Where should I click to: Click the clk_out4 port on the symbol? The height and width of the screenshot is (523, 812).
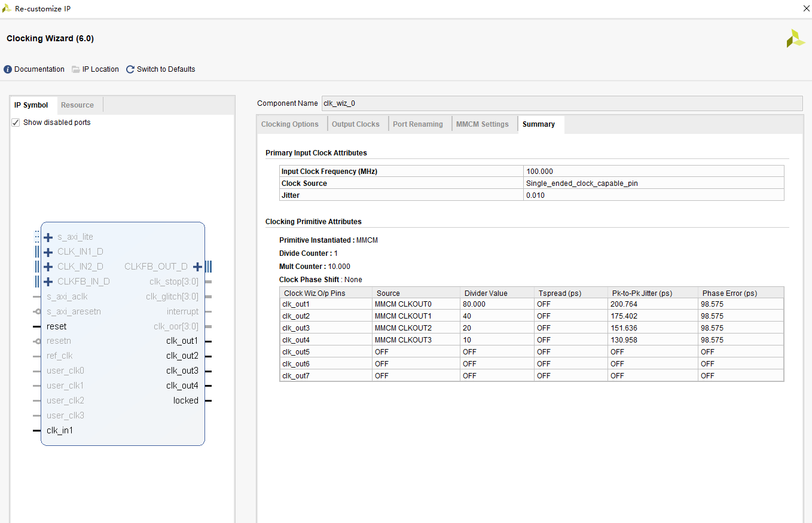click(x=182, y=386)
